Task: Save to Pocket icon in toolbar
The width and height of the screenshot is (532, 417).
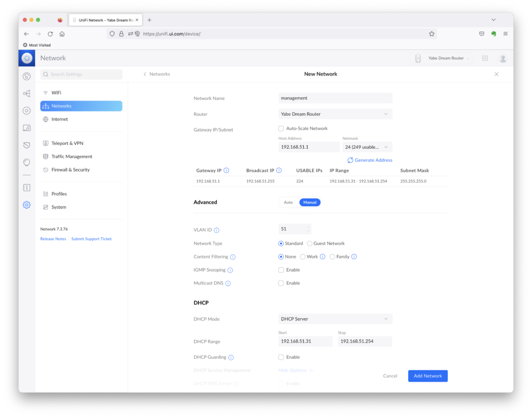Action: pyautogui.click(x=481, y=34)
